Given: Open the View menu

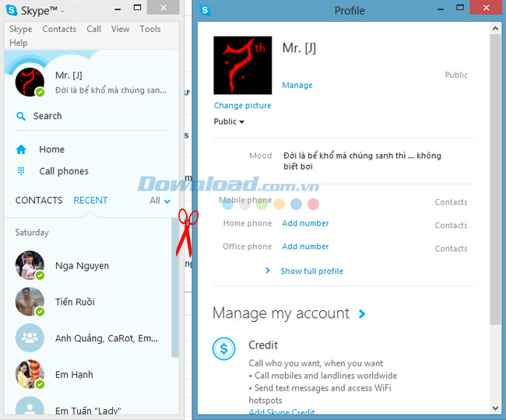Looking at the screenshot, I should (120, 29).
